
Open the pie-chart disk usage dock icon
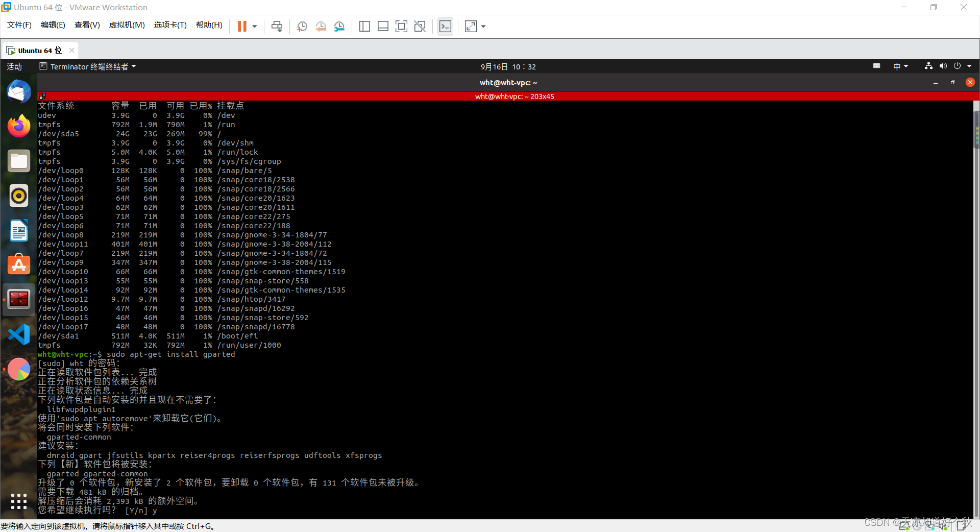tap(19, 369)
